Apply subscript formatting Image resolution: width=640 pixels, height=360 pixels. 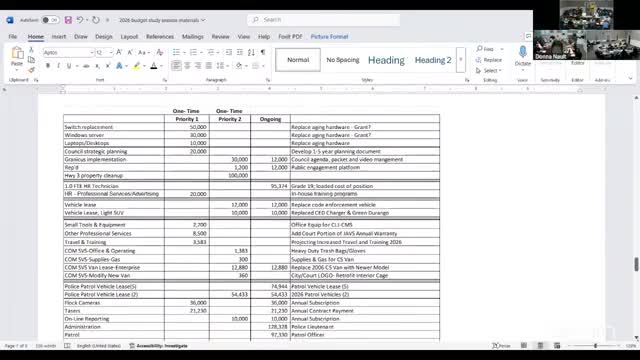tap(97, 66)
